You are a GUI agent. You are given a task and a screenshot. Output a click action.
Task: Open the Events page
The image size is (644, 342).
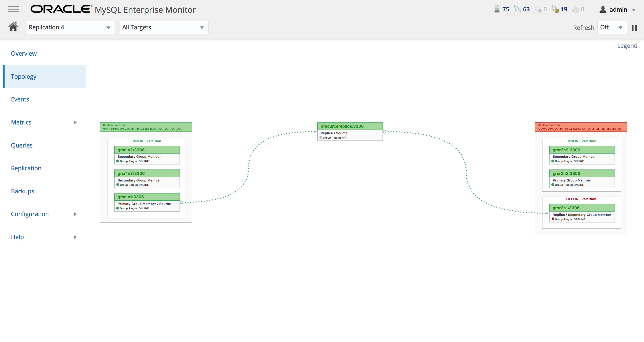(20, 99)
